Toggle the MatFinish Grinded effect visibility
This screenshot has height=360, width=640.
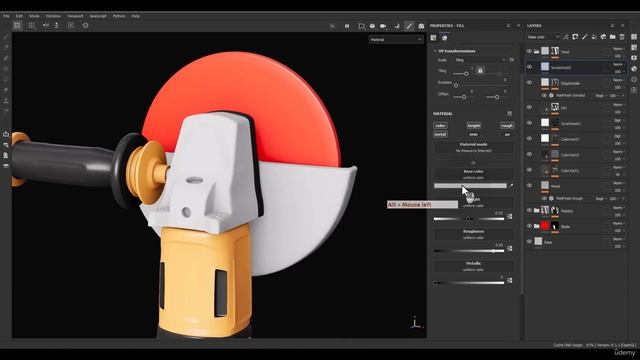544,96
